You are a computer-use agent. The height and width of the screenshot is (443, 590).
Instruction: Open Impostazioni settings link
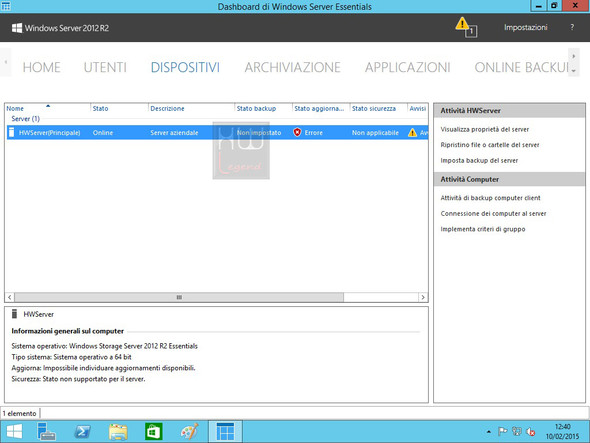[525, 27]
